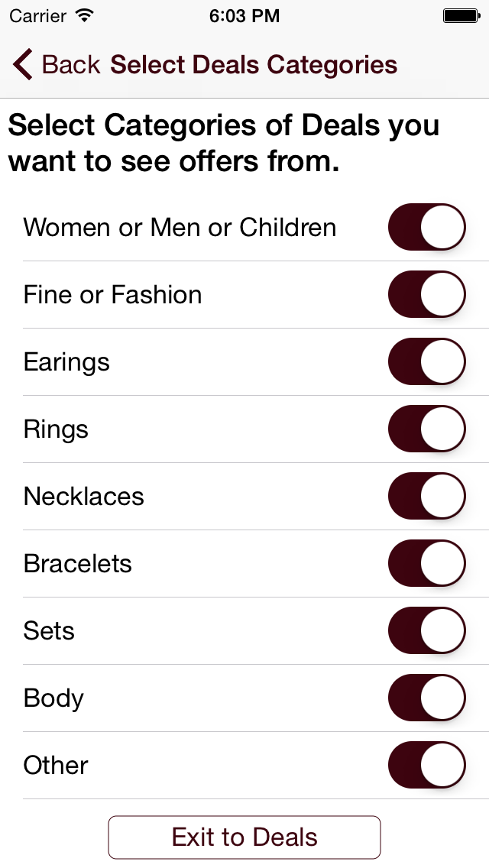Tap the Select Deals Categories title

(254, 65)
